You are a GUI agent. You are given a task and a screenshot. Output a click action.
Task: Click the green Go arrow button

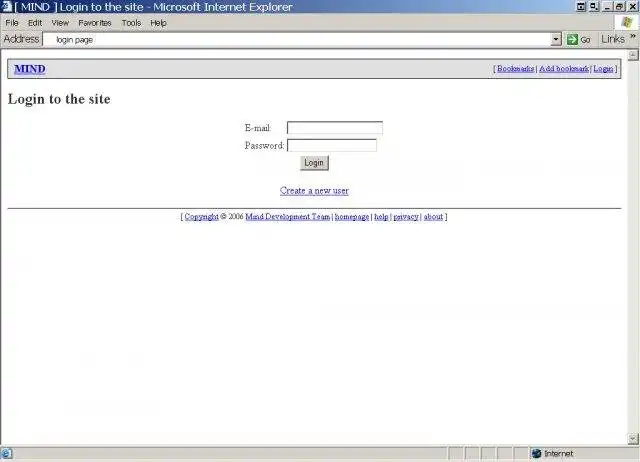point(572,40)
